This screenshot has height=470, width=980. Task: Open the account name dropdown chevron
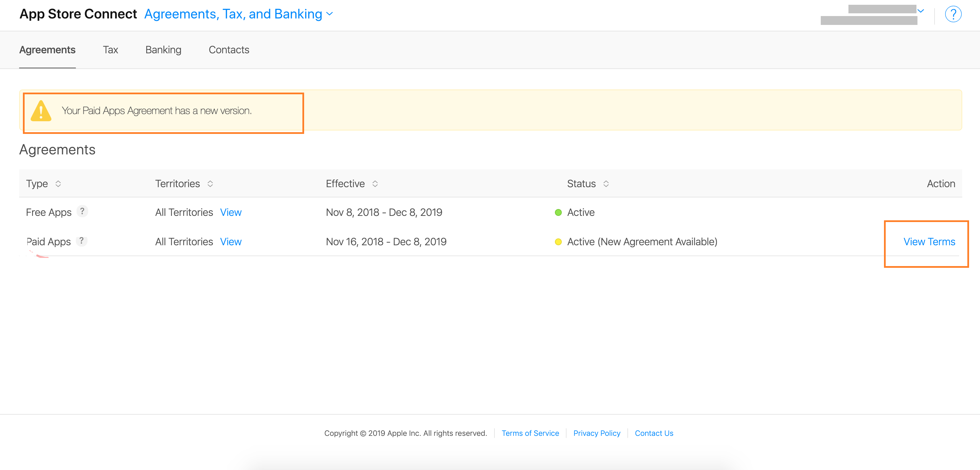click(x=921, y=11)
